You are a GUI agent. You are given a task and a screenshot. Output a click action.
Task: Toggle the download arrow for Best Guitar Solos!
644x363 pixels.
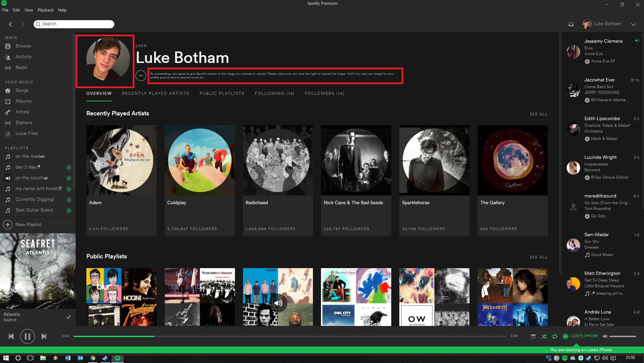coord(69,211)
